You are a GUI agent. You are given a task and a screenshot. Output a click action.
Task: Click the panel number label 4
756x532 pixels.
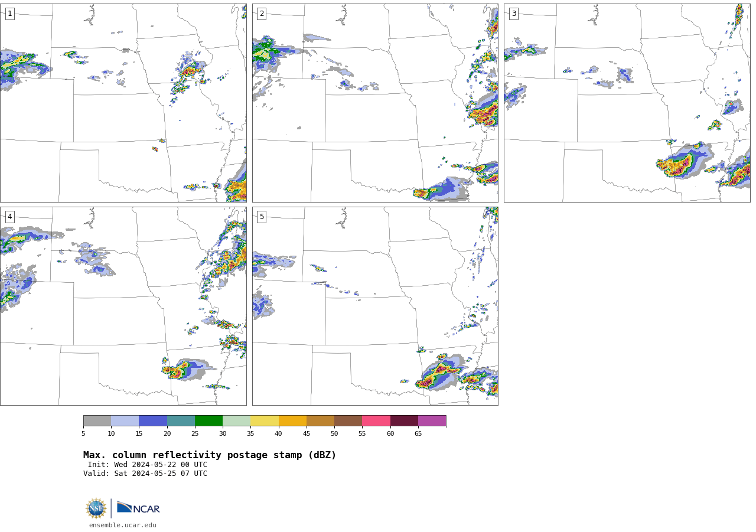coord(9,217)
